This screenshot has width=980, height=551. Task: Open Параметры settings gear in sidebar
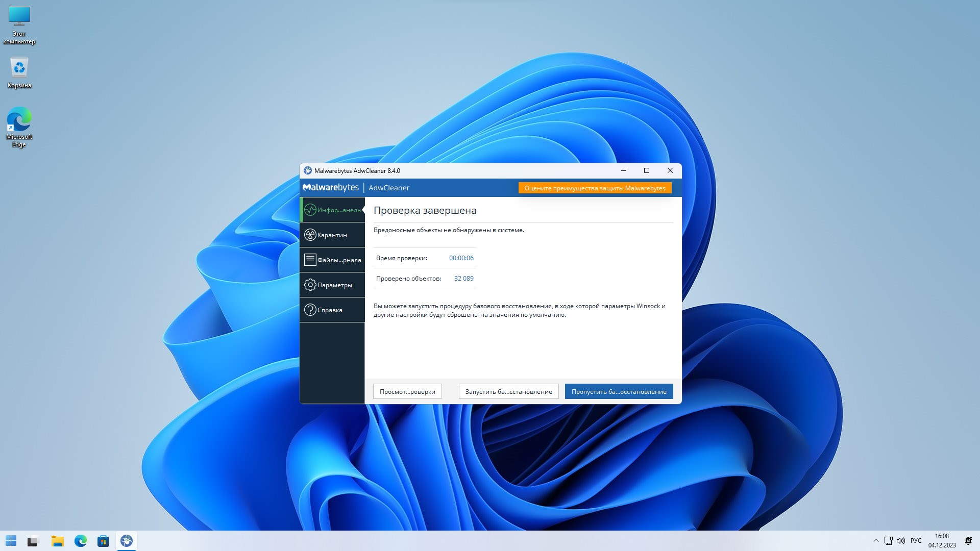332,285
